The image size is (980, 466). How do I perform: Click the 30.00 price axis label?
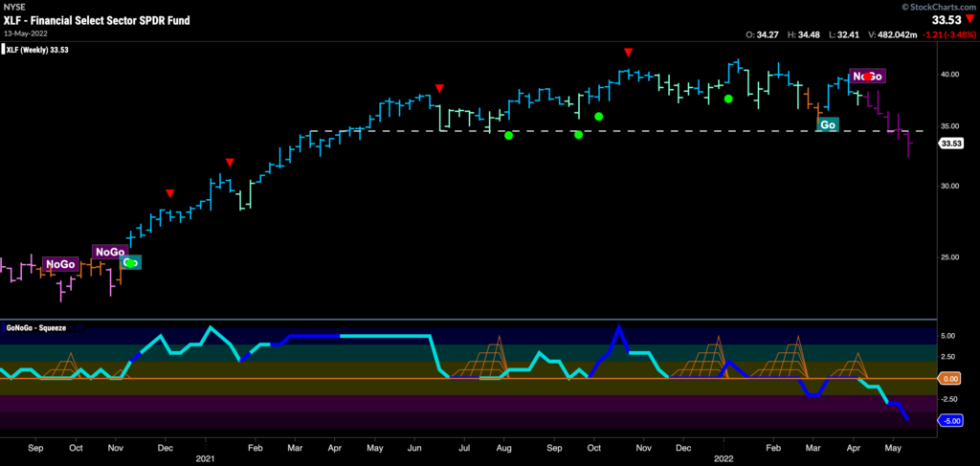tap(952, 187)
